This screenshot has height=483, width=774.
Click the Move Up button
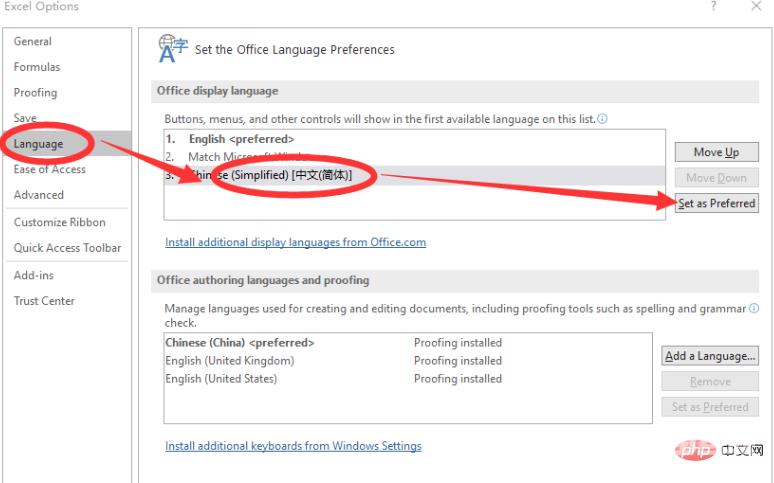click(716, 152)
